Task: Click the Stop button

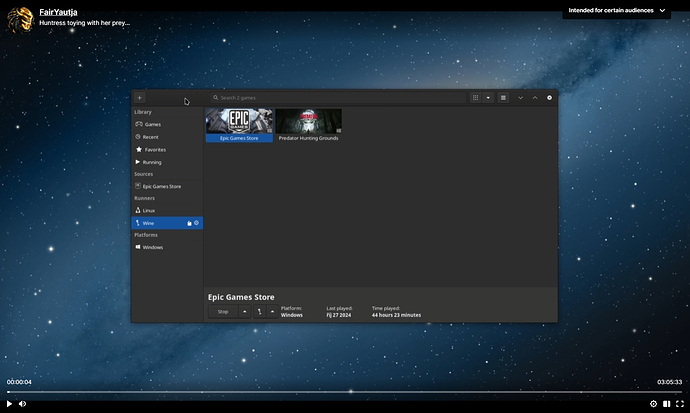Action: click(x=223, y=311)
